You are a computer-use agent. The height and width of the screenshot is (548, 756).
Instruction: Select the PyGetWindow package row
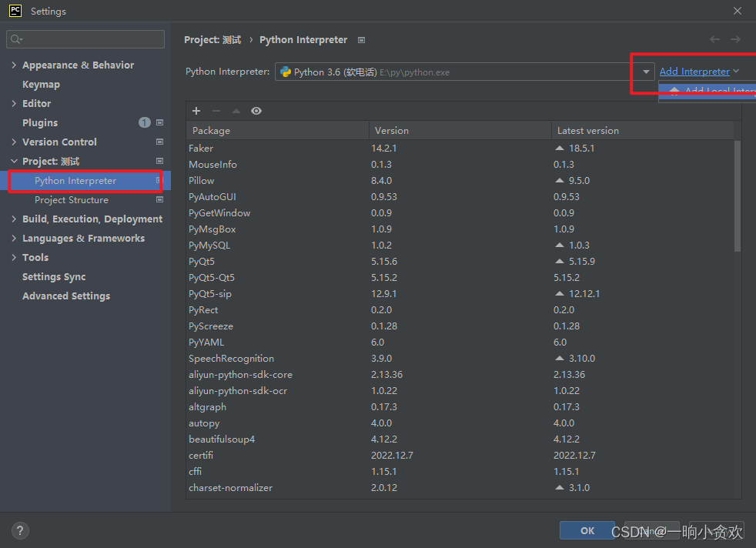(460, 213)
